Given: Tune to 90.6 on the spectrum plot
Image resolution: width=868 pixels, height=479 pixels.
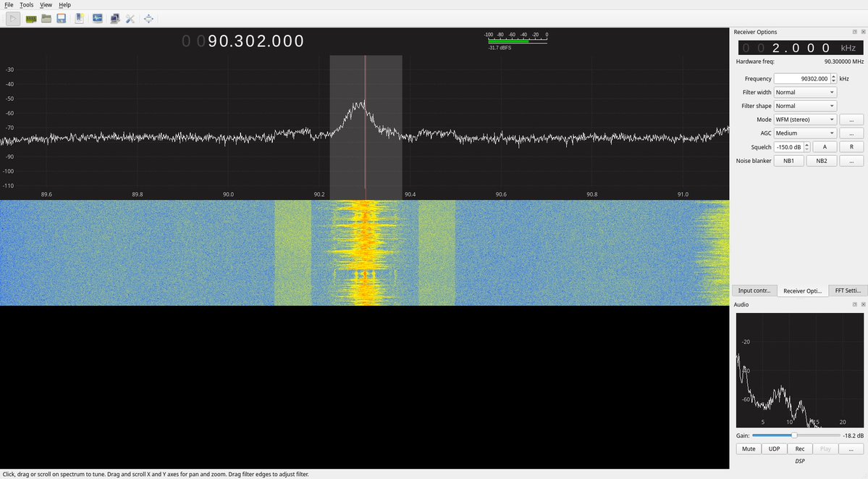Looking at the screenshot, I should 501,128.
